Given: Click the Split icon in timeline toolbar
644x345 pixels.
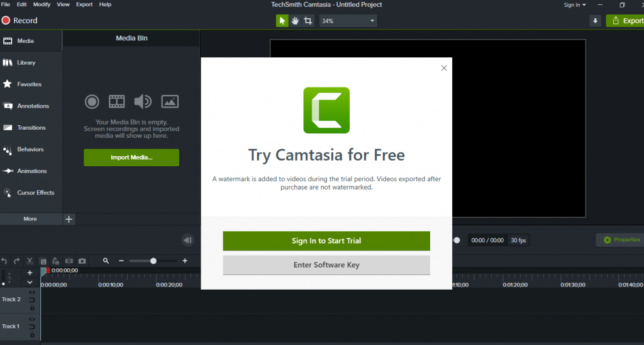Looking at the screenshot, I should [69, 261].
